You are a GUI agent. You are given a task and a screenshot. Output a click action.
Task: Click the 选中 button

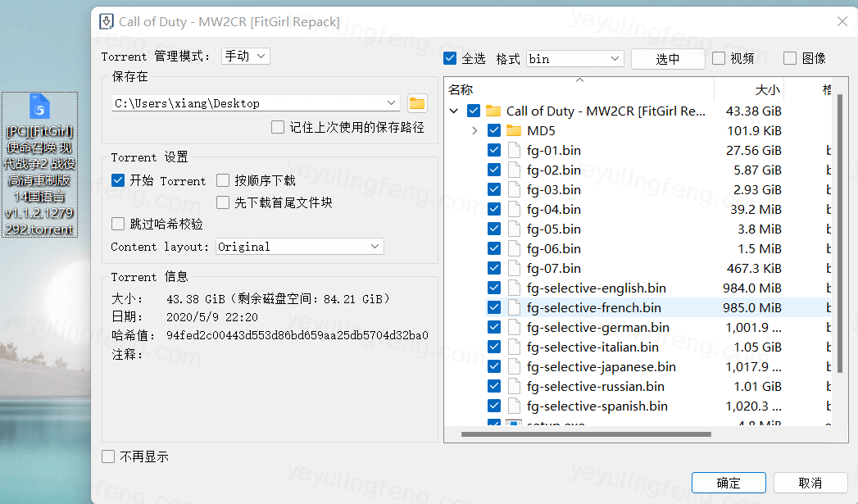(668, 59)
